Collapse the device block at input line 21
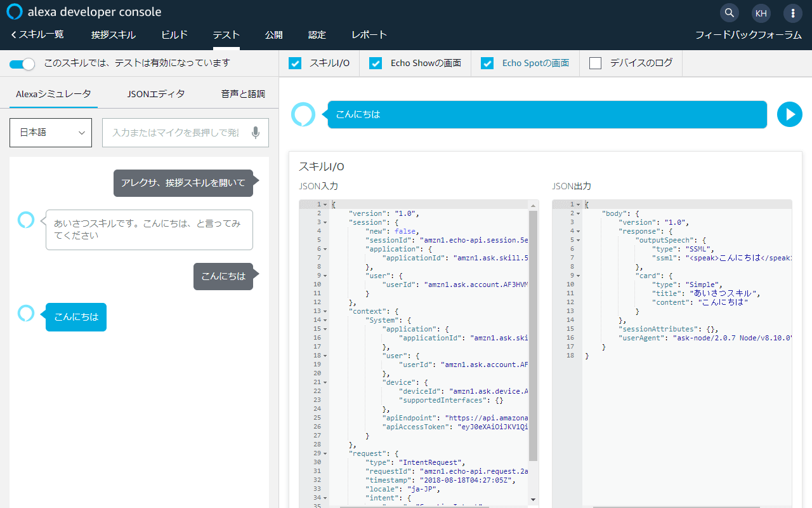Image resolution: width=812 pixels, height=508 pixels. click(x=325, y=382)
